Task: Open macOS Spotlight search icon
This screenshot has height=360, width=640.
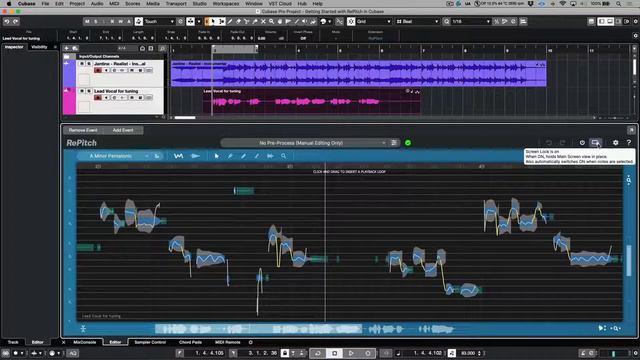Action: 619,4
